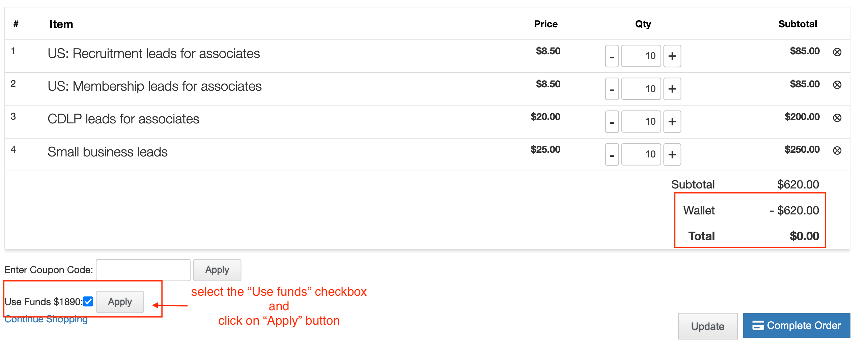The image size is (868, 353).
Task: Remove the US: Membership leads item
Action: [x=837, y=85]
